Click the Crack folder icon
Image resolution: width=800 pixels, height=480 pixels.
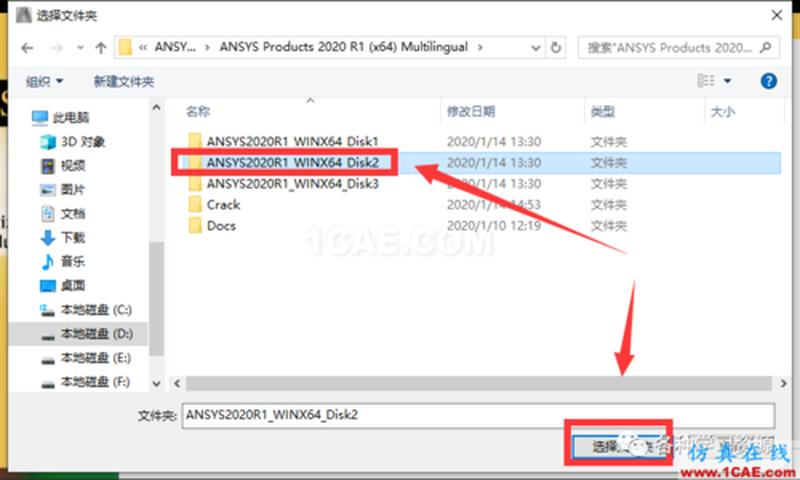click(x=195, y=205)
